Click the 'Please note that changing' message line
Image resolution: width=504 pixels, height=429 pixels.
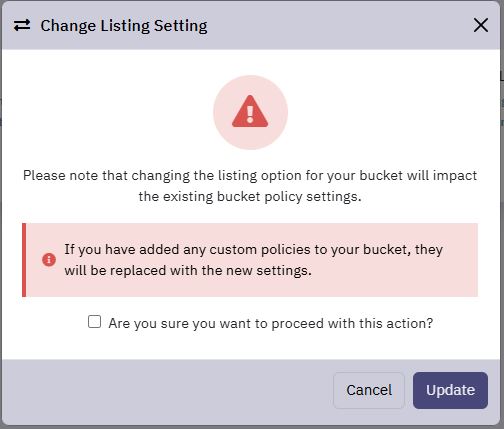pyautogui.click(x=250, y=176)
